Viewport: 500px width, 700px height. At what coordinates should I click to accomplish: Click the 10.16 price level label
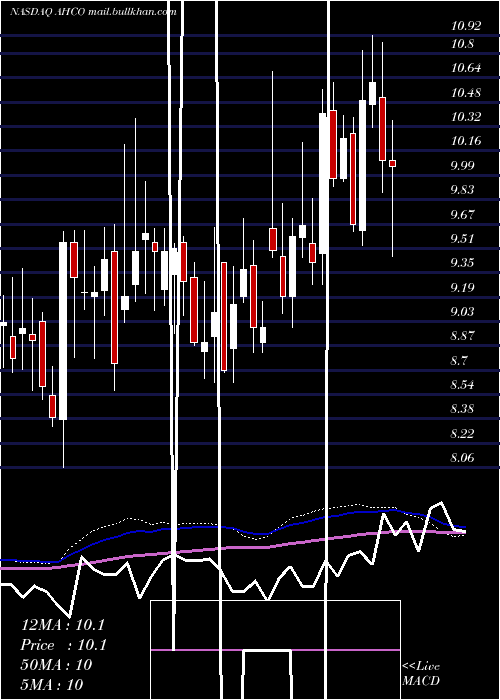(466, 141)
